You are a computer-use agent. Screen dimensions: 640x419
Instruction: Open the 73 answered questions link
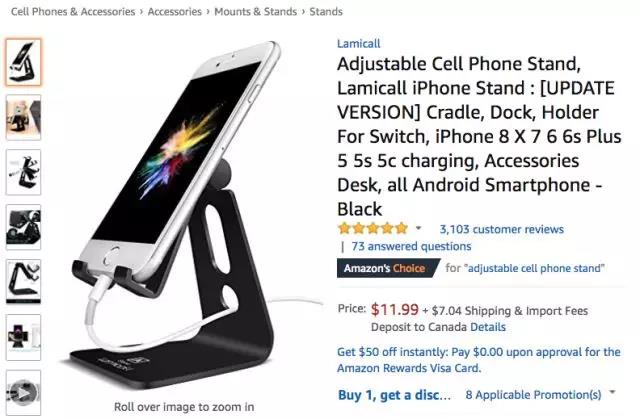click(411, 246)
